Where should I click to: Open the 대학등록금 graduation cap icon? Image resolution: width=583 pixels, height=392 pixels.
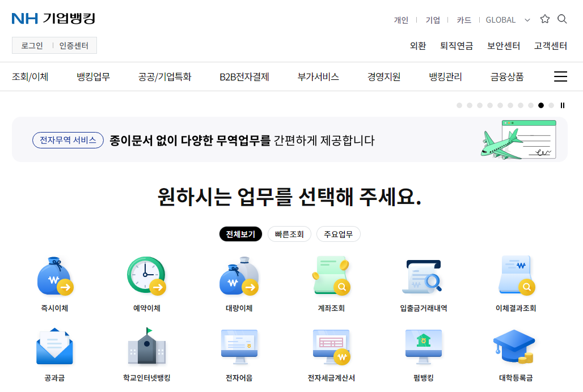tap(514, 346)
